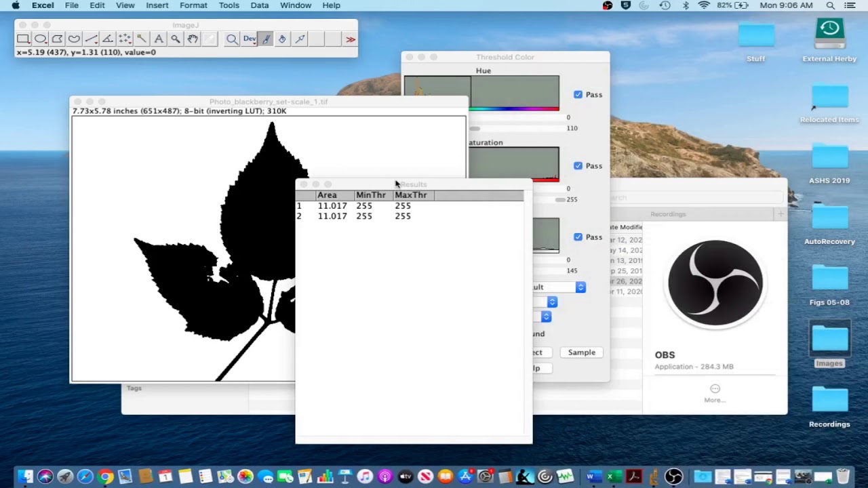Viewport: 868px width, 488px height.
Task: Select the Freehand selection tool in ImageJ
Action: (x=74, y=39)
